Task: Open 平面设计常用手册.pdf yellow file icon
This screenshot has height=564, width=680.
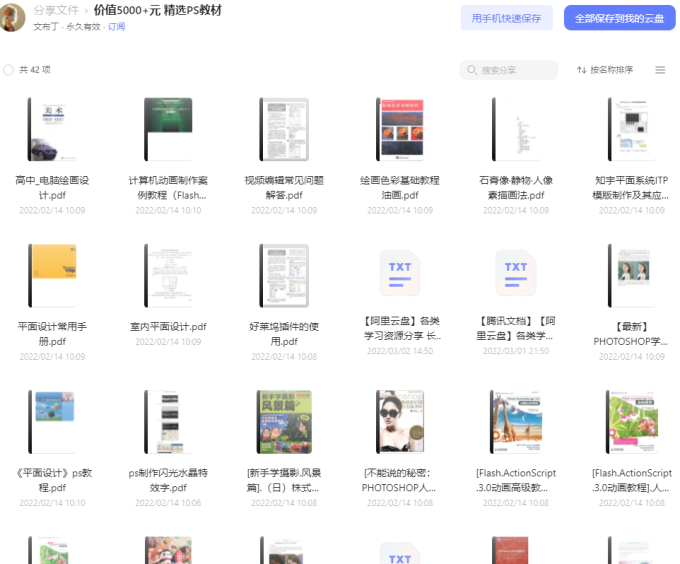Action: 52,275
